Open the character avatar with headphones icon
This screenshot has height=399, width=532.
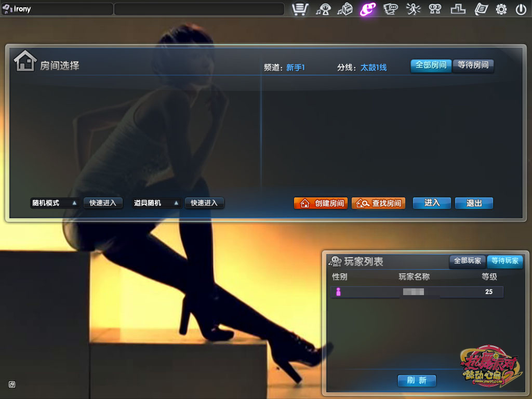coord(323,9)
